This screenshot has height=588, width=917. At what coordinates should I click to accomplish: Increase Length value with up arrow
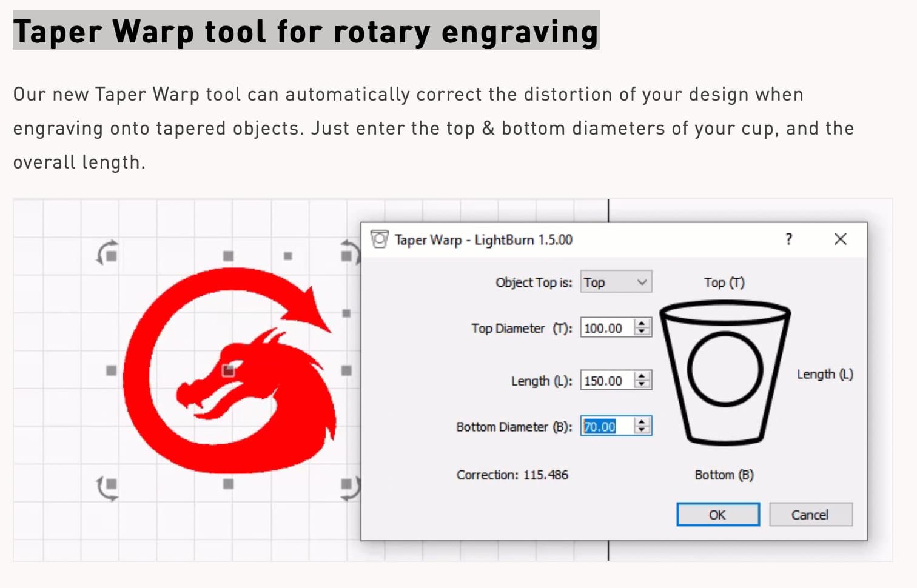(642, 376)
